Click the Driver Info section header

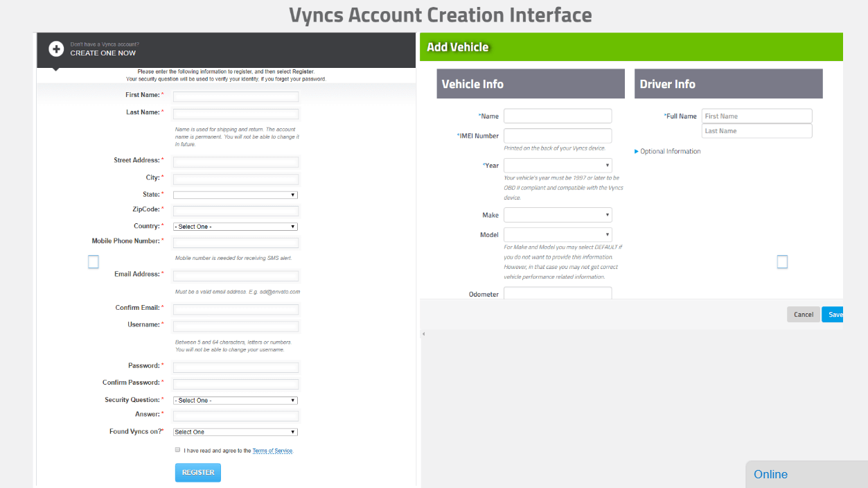pyautogui.click(x=729, y=83)
